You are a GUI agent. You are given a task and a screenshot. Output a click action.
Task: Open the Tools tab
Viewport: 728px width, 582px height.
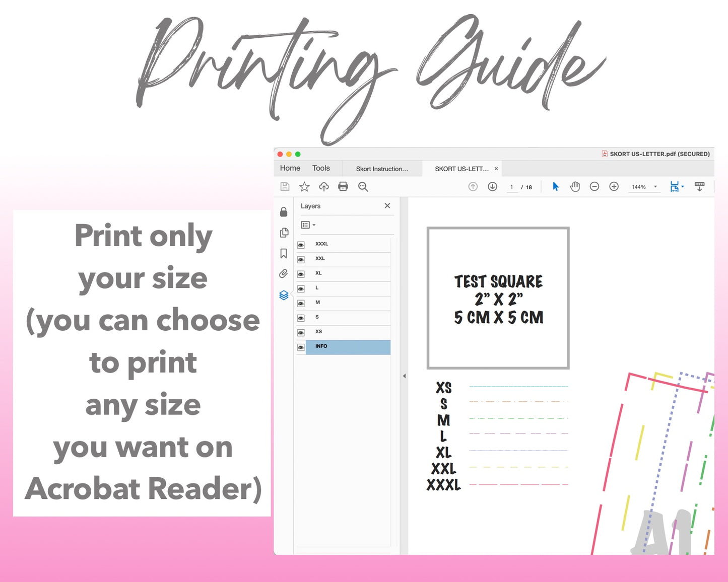tap(321, 168)
